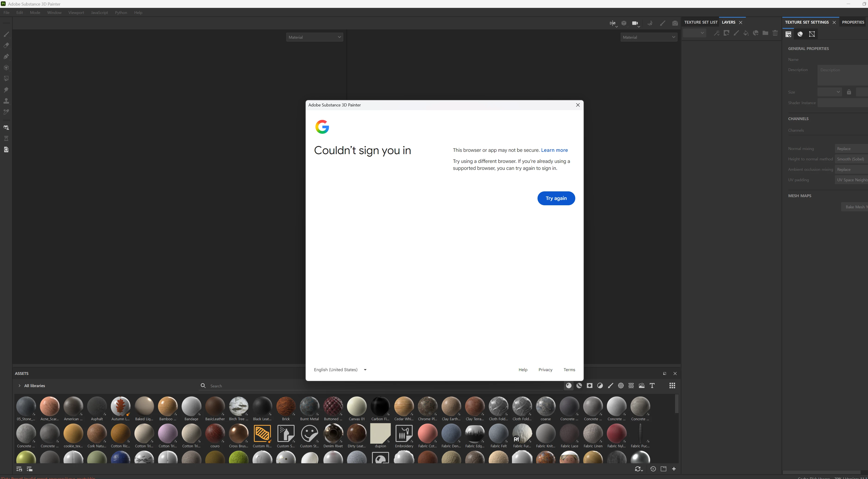The height and width of the screenshot is (479, 868).
Task: Open the Edit menu
Action: (x=19, y=12)
